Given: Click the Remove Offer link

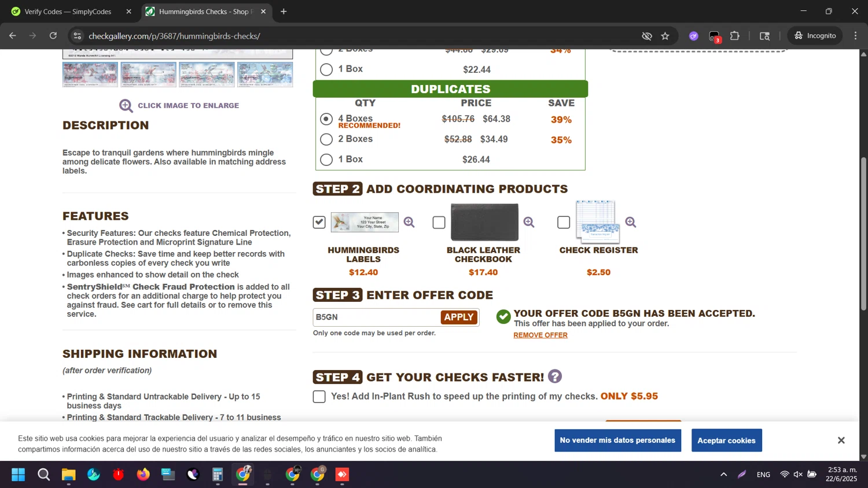Looking at the screenshot, I should coord(540,335).
